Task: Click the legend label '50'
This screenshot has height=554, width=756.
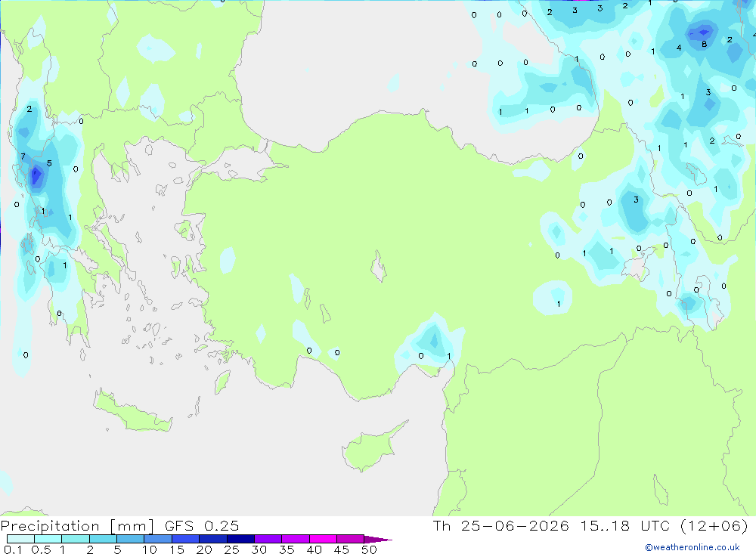Action: [x=369, y=549]
